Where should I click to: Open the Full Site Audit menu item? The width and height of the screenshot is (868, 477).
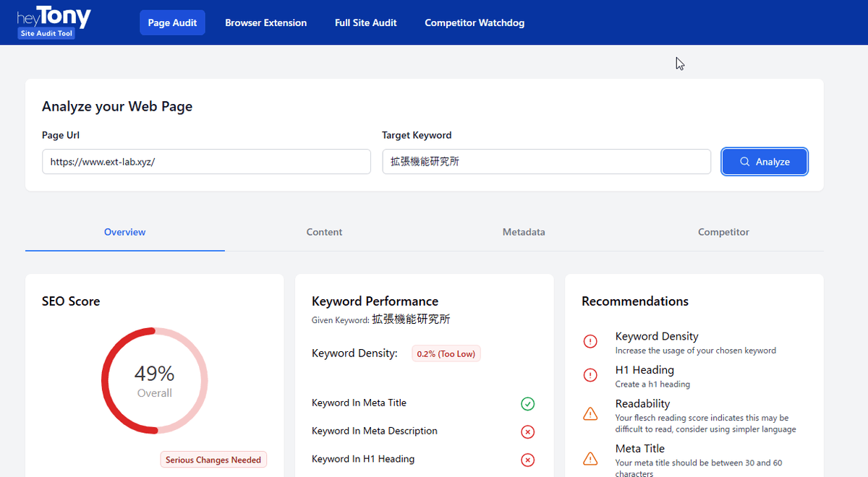(365, 22)
